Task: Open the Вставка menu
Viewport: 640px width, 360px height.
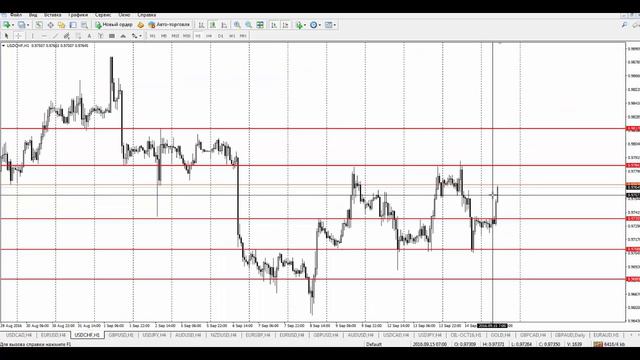Action: [x=53, y=15]
